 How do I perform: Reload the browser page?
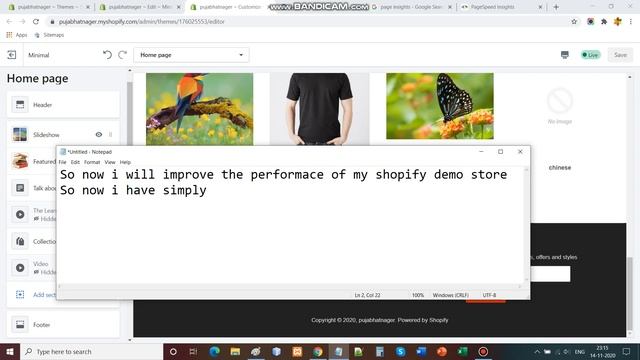point(36,22)
